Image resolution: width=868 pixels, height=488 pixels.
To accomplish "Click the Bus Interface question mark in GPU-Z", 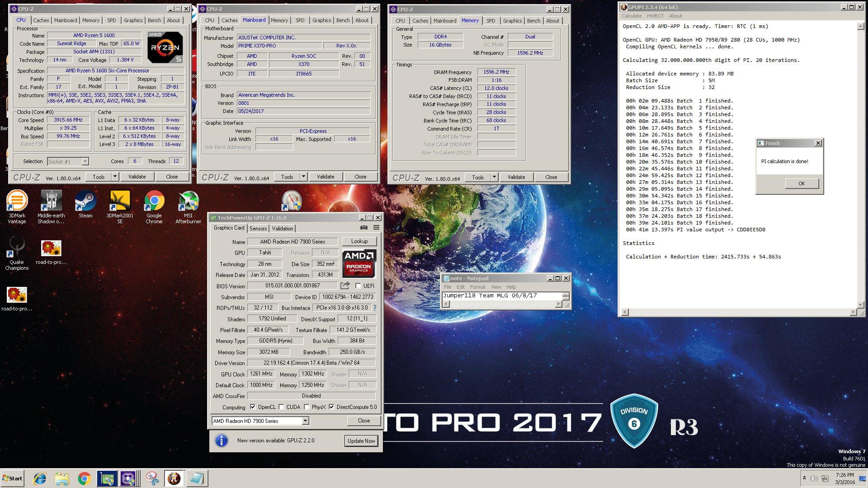I will (374, 308).
